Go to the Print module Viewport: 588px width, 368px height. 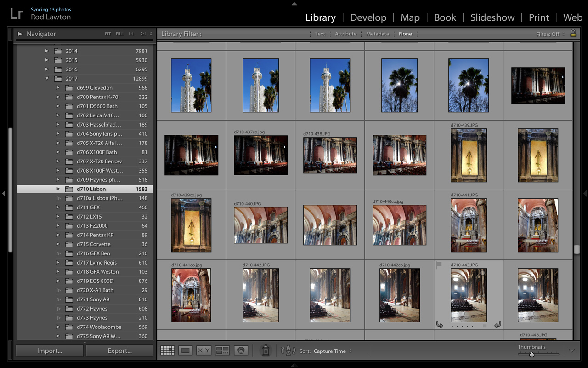539,17
